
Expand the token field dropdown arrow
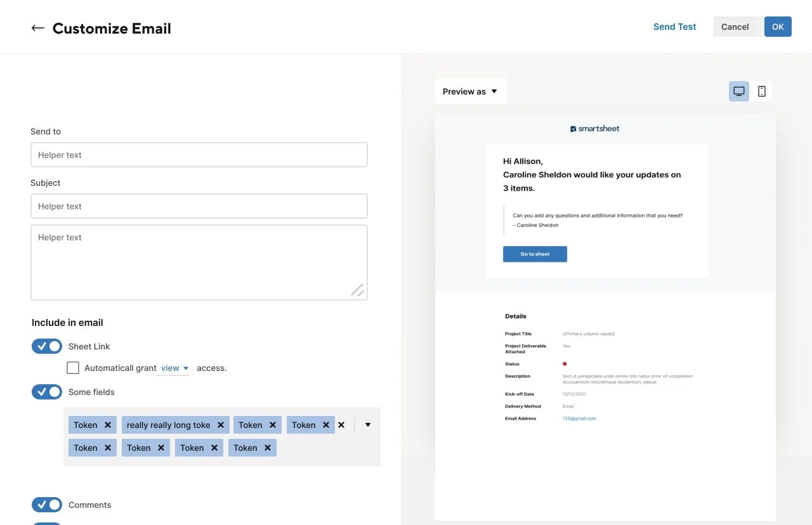pos(368,425)
